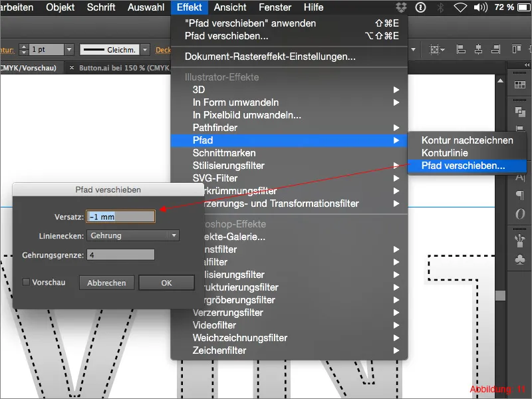Align objects to right edge
The image size is (532, 399).
click(x=495, y=49)
